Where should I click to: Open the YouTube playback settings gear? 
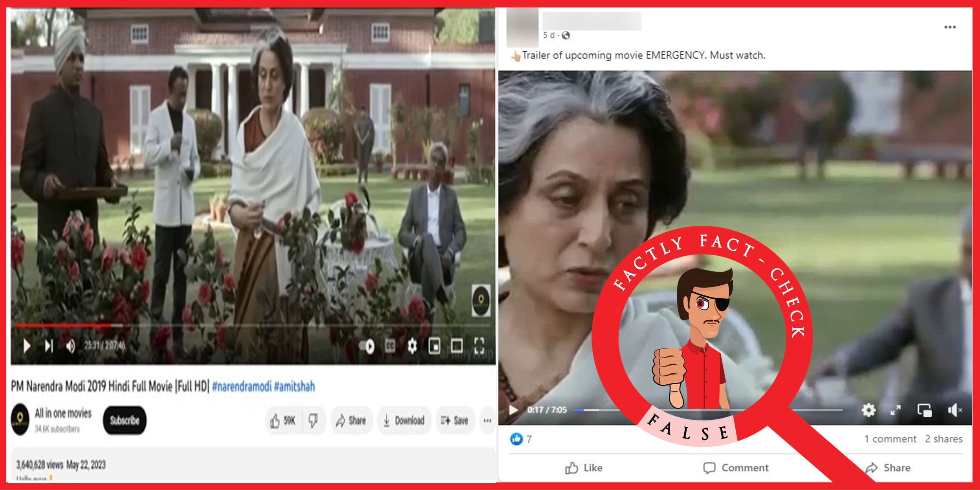coord(412,346)
